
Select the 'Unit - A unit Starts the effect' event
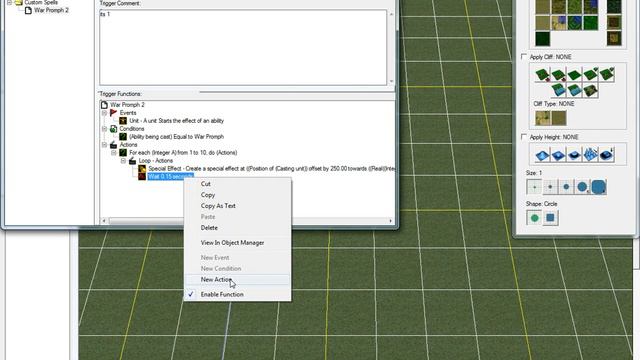[x=176, y=121]
